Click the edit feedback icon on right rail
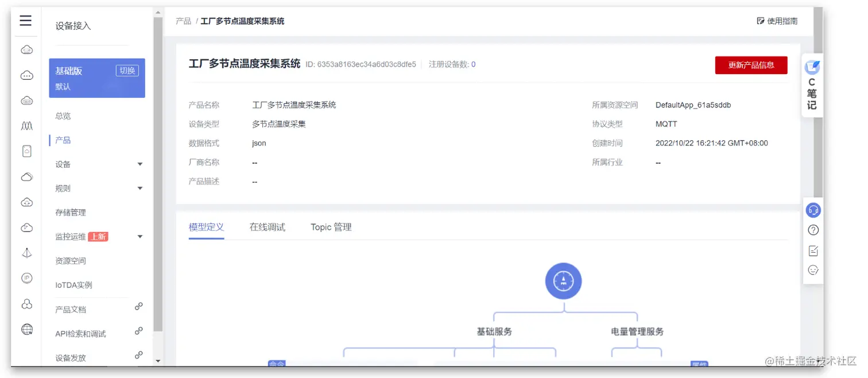Viewport: 868px width, 378px height. [x=813, y=250]
